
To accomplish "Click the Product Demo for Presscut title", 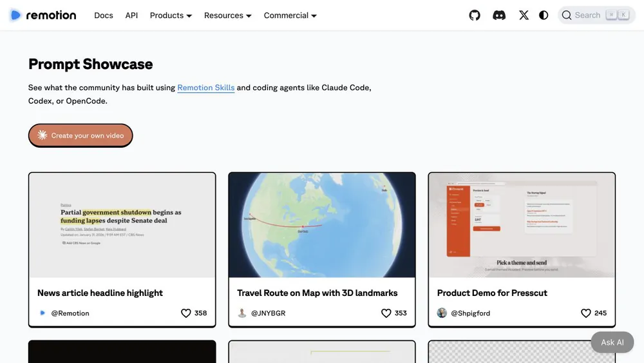I will click(492, 293).
